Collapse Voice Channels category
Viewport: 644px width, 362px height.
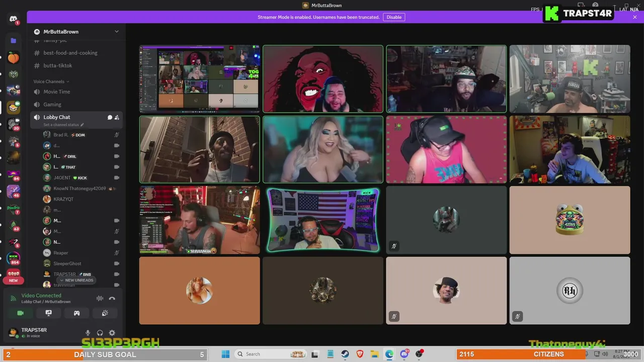(x=51, y=81)
